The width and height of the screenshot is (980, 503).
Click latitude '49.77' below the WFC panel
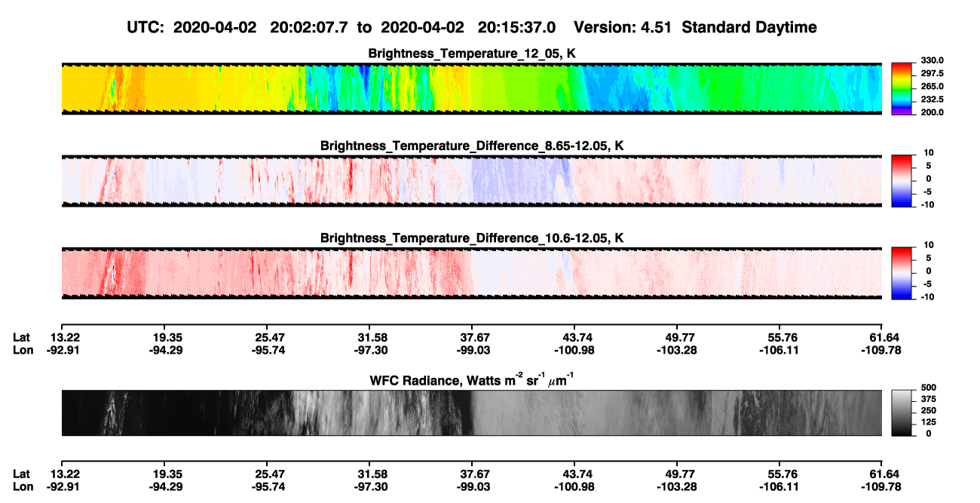point(680,474)
